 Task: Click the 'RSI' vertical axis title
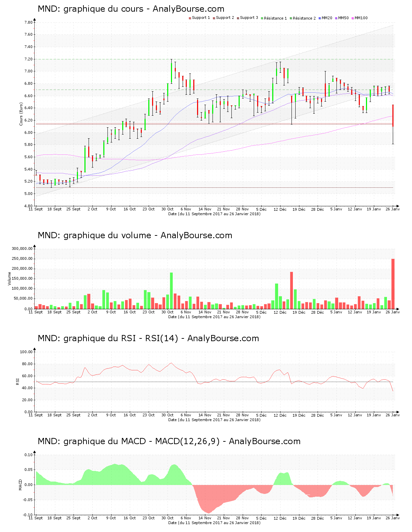[18, 382]
